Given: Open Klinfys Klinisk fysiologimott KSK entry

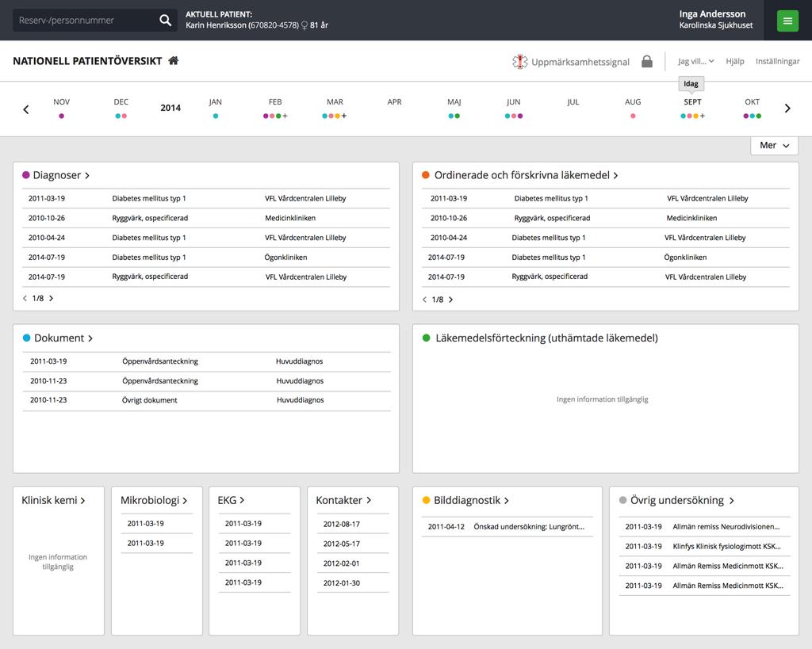Looking at the screenshot, I should pos(704,546).
